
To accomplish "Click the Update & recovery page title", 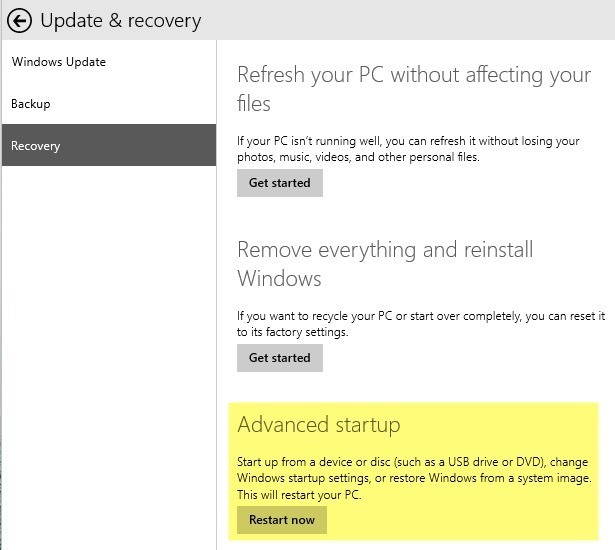I will point(120,20).
